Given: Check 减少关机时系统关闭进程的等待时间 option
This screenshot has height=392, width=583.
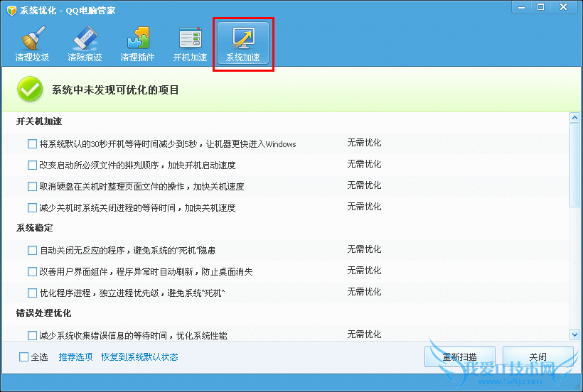Looking at the screenshot, I should [x=32, y=207].
